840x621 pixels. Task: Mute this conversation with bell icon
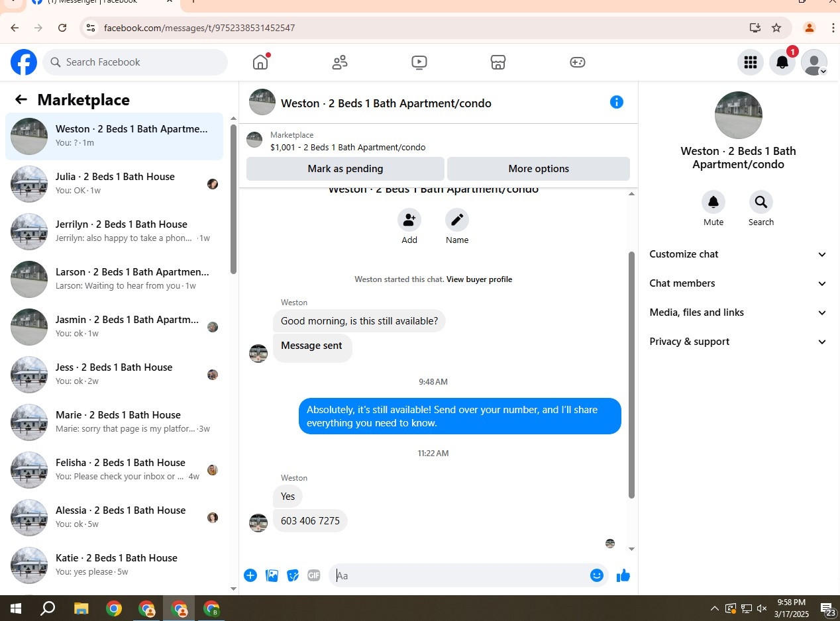(713, 202)
